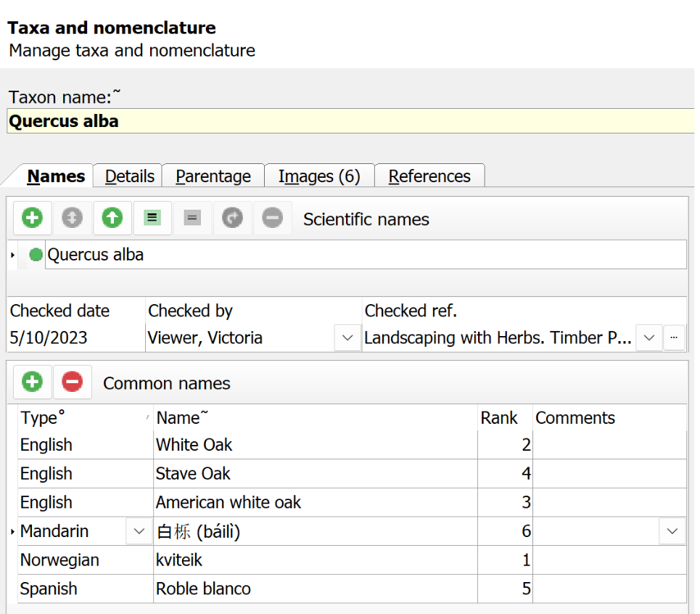This screenshot has width=700, height=614.
Task: Click the English type cell for White Oak
Action: (85, 445)
